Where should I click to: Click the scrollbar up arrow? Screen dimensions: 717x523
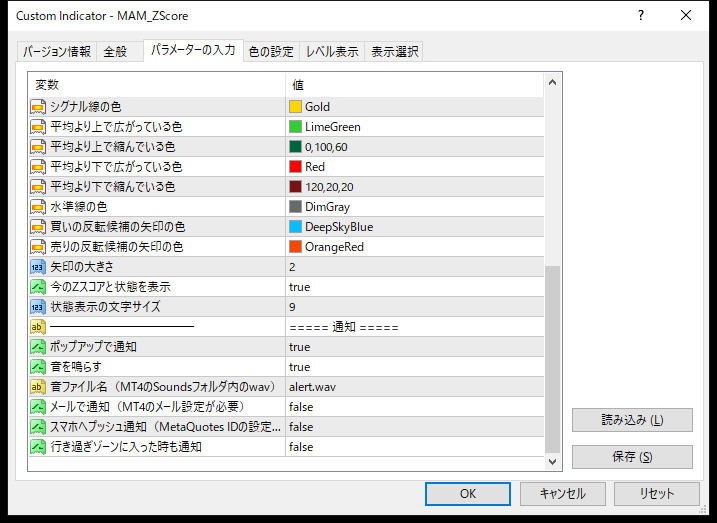(x=552, y=83)
